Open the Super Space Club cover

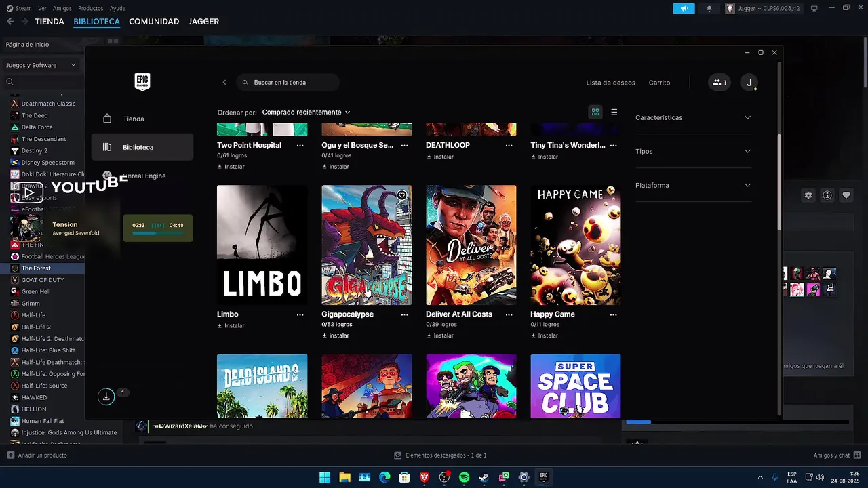[575, 386]
